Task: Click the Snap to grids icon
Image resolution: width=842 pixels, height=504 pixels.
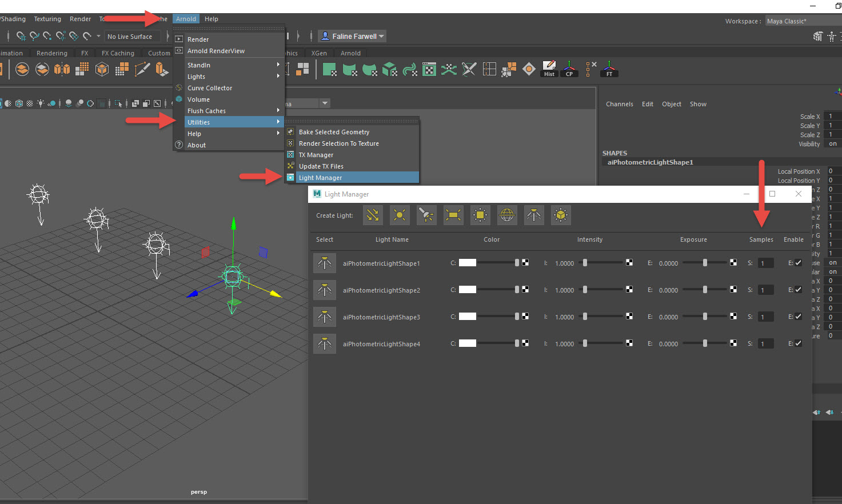Action: point(21,36)
